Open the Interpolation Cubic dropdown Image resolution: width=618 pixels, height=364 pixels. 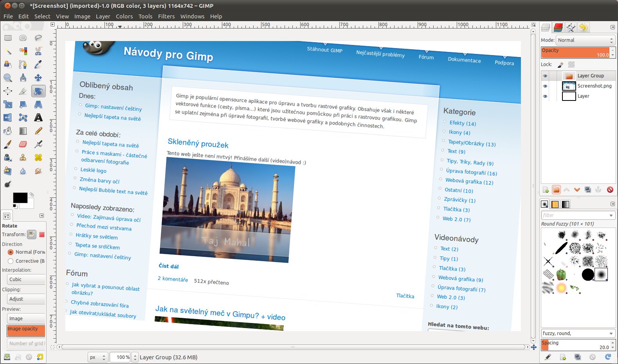(26, 280)
